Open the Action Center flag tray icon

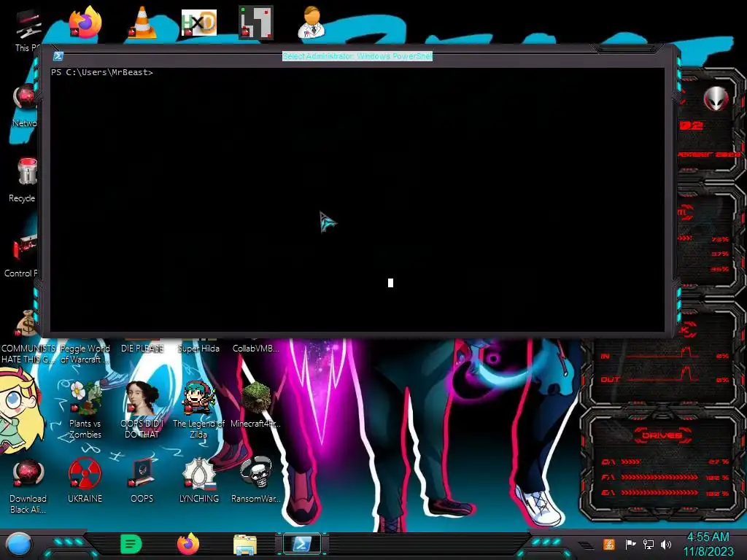(630, 544)
